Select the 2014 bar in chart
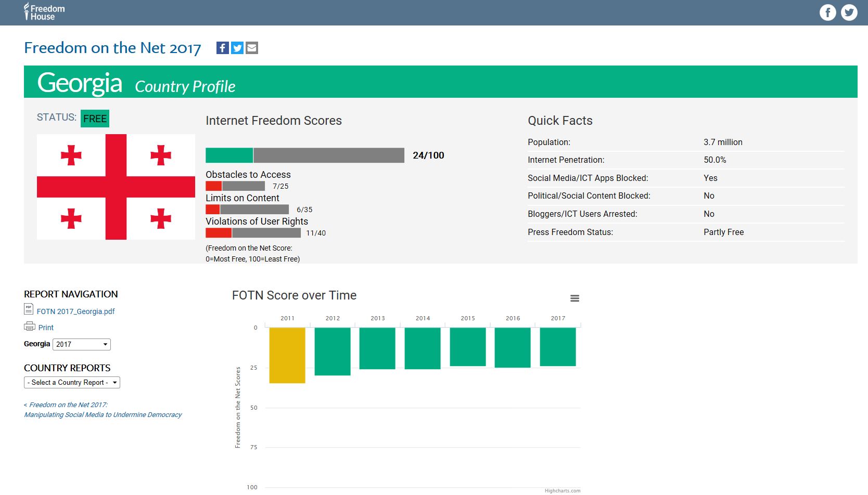Screen dimensions: 868x495 click(x=423, y=348)
